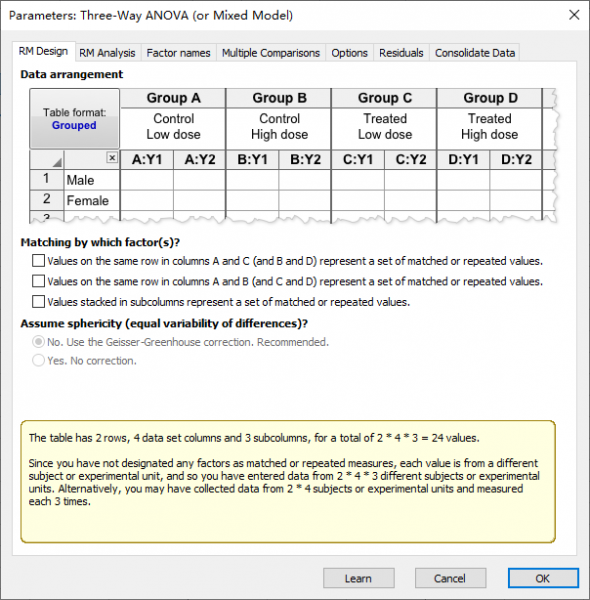
Task: Click the D:Y1 subcolumn header
Action: click(464, 160)
